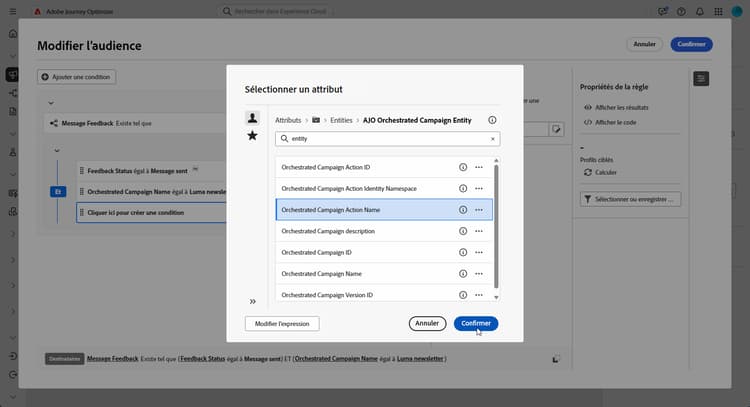The width and height of the screenshot is (750, 407).
Task: Click Luma newsletter link in summary bar
Action: (x=420, y=359)
